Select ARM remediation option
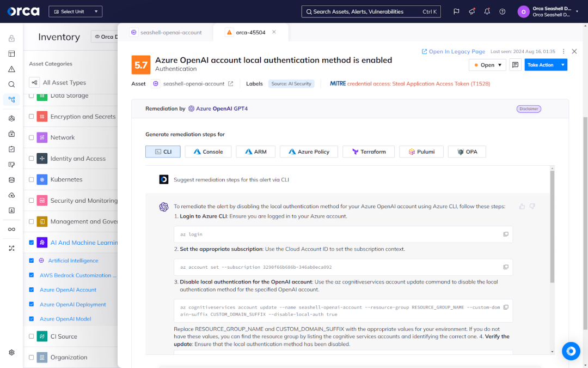Image resolution: width=588 pixels, height=368 pixels. pyautogui.click(x=256, y=152)
